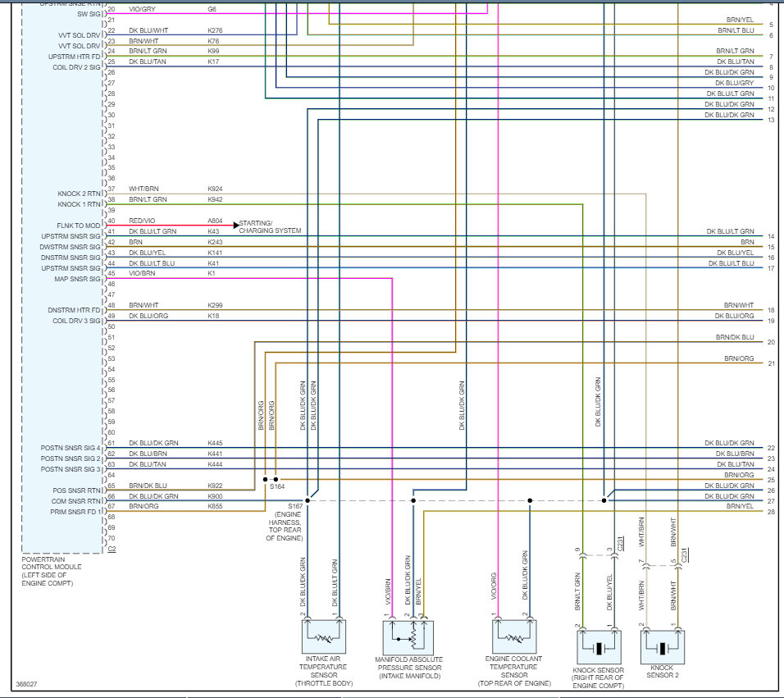Click the POS SNSR RTN label
The width and height of the screenshot is (784, 698).
76,490
